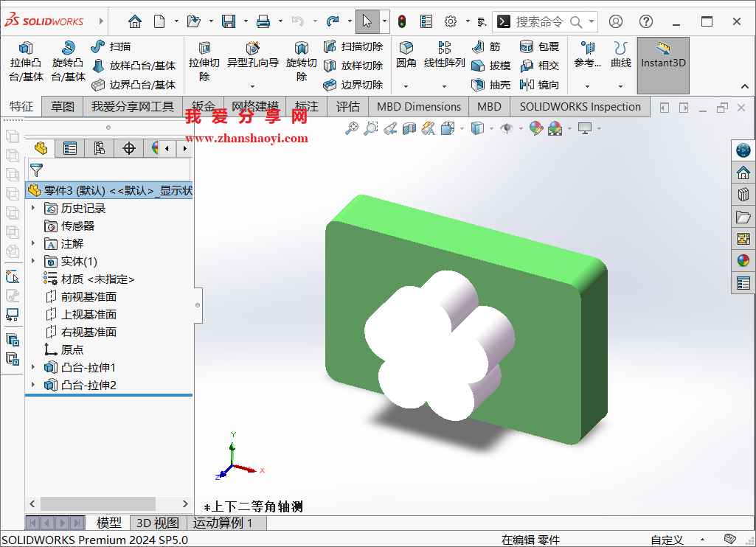Viewport: 756px width, 547px height.
Task: Open the 评估 evaluate tab
Action: click(347, 105)
